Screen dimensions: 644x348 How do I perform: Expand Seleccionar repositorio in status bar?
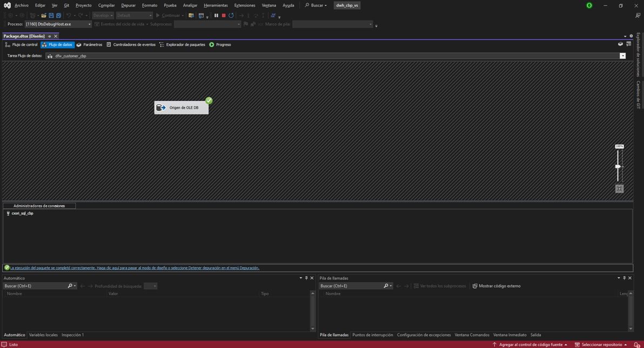coord(601,345)
